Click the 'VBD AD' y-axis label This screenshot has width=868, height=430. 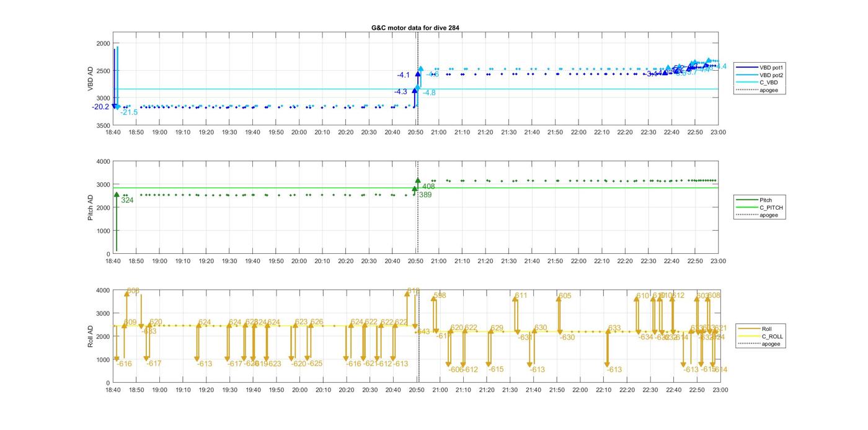[91, 79]
